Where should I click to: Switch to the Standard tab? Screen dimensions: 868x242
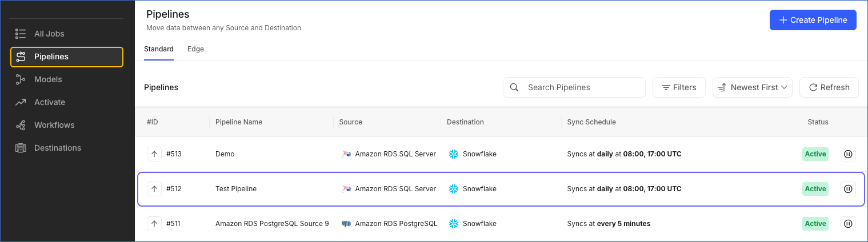click(159, 49)
